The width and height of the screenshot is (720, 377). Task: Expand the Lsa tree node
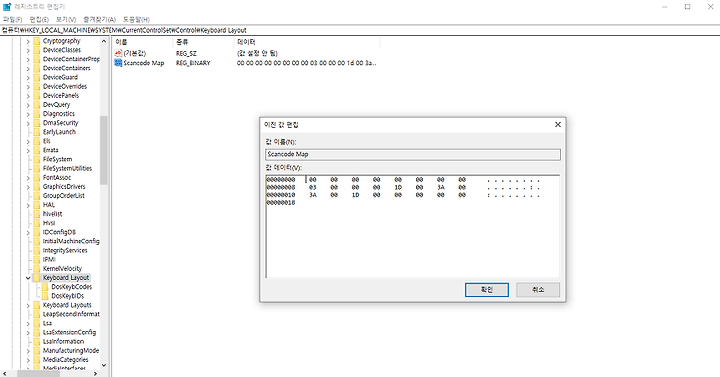point(28,323)
